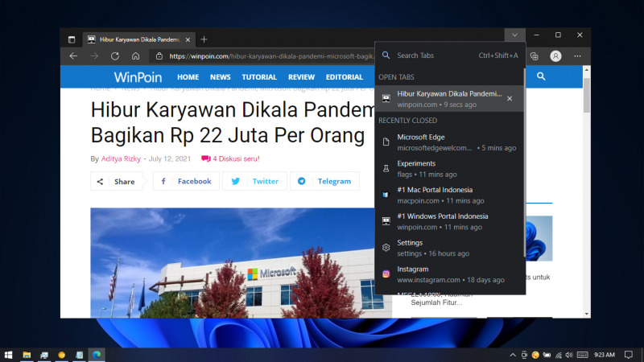The image size is (644, 362).
Task: Open the Windows Start menu
Action: (8, 355)
